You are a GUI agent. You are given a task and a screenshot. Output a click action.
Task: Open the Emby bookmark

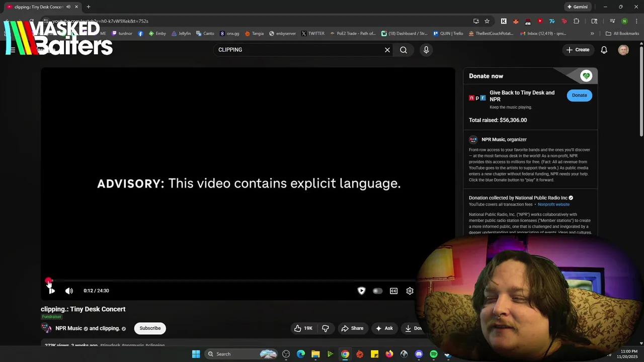click(157, 34)
